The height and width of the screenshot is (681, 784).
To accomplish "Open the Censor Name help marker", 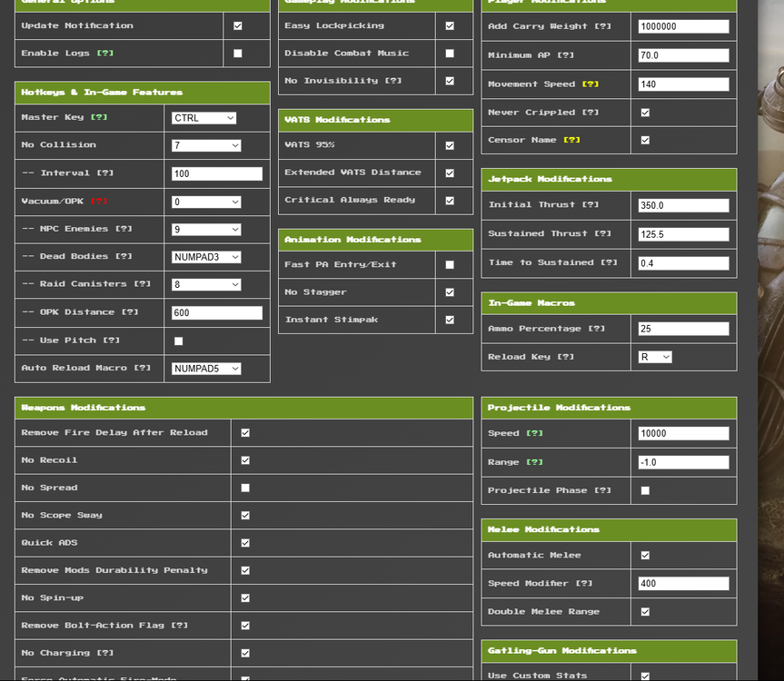I will coord(571,140).
